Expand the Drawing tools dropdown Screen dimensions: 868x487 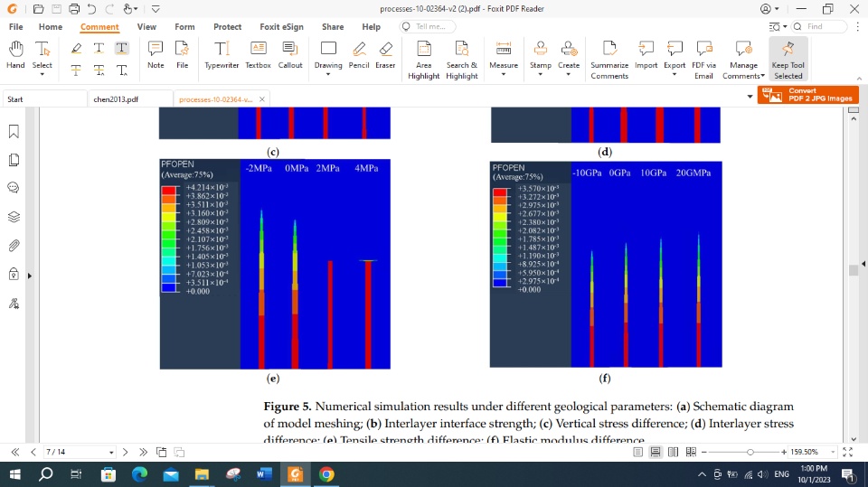[x=328, y=75]
